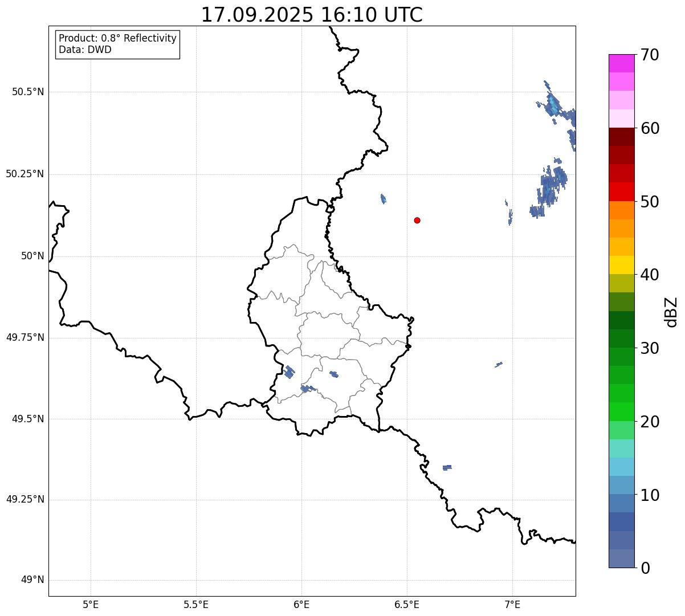The width and height of the screenshot is (685, 616).
Task: Pick the dark maroon colorbar segment below 60
Action: click(621, 137)
